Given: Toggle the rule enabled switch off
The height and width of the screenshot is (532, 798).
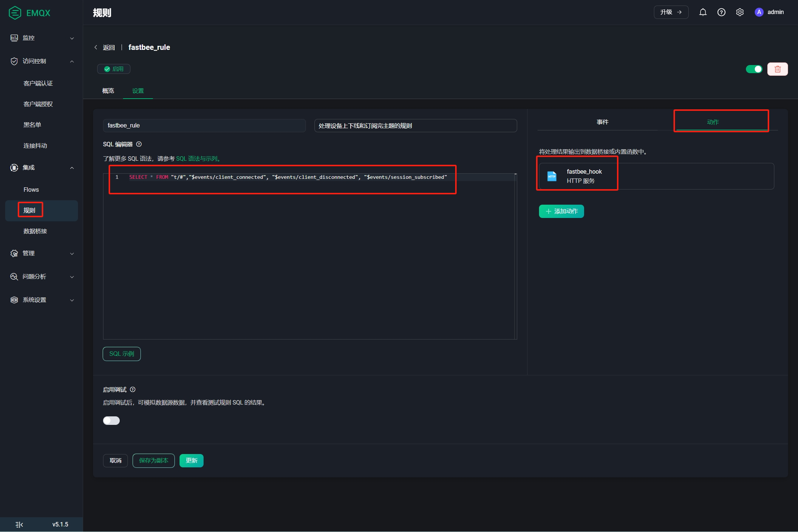Looking at the screenshot, I should (754, 69).
